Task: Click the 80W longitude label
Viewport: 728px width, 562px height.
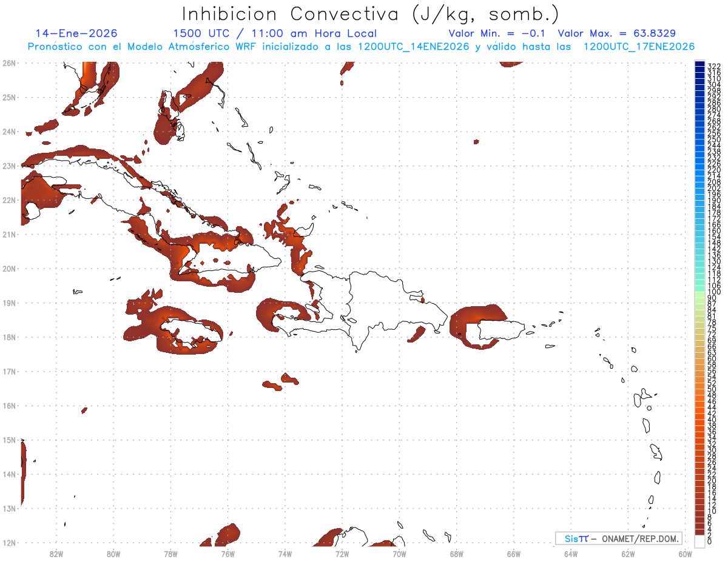Action: (113, 554)
